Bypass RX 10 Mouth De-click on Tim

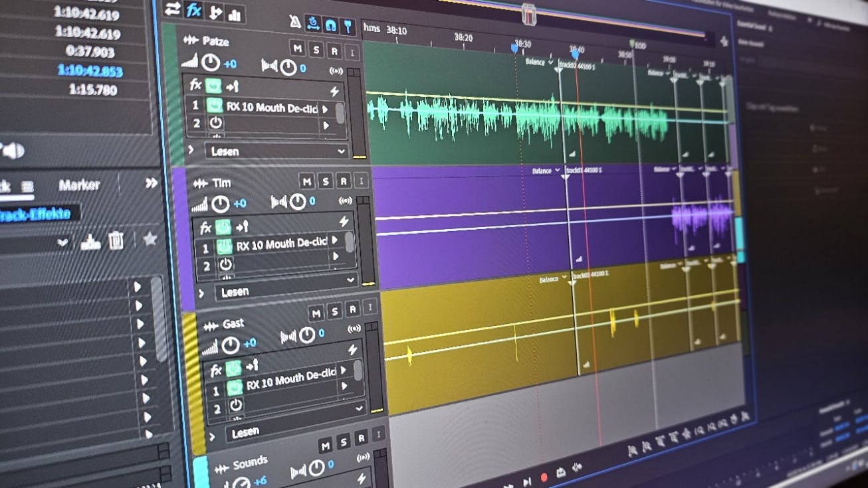tap(224, 246)
